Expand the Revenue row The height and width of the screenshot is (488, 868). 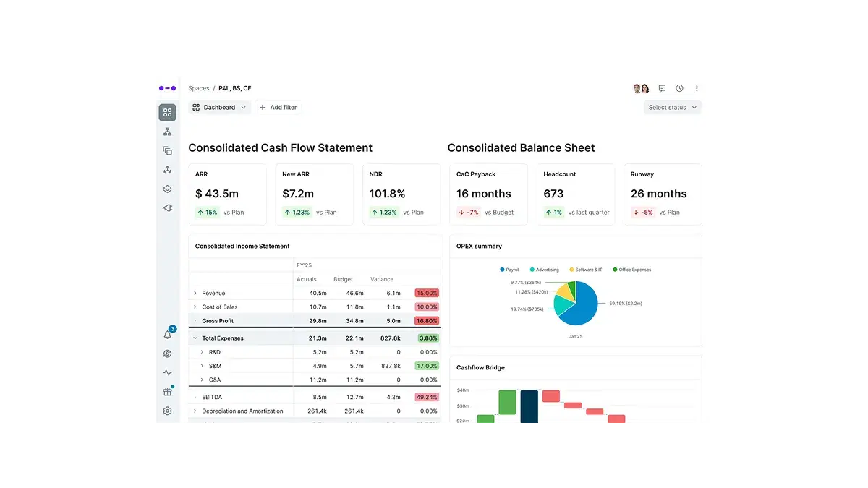click(195, 294)
